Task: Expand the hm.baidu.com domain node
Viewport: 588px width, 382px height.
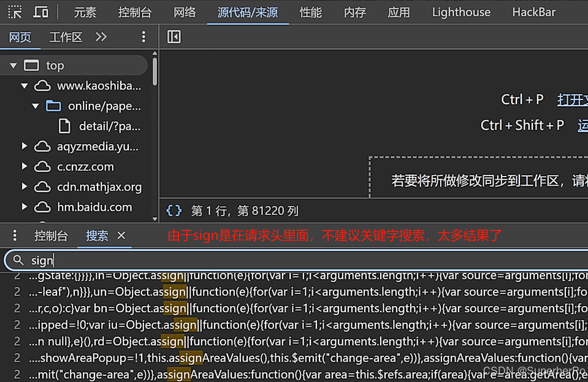Action: [x=25, y=207]
